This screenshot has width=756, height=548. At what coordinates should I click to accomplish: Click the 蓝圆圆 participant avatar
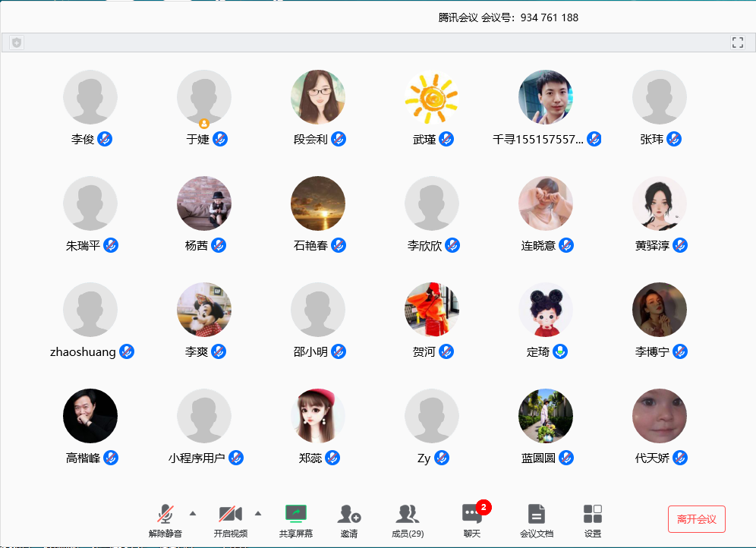click(x=546, y=416)
